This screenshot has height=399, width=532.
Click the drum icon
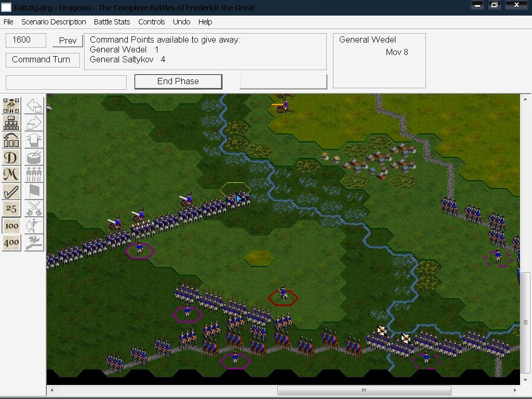tap(34, 157)
